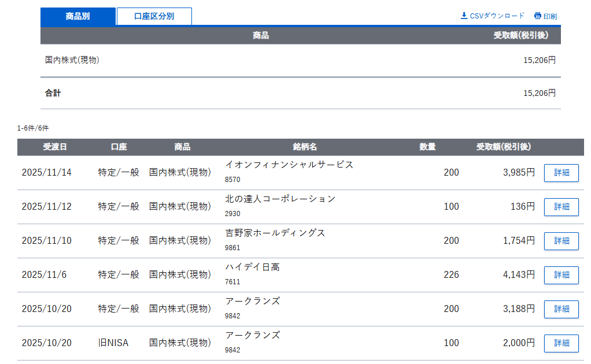
Task: Click the 受取額(税引後) detail table header
Action: click(x=504, y=147)
